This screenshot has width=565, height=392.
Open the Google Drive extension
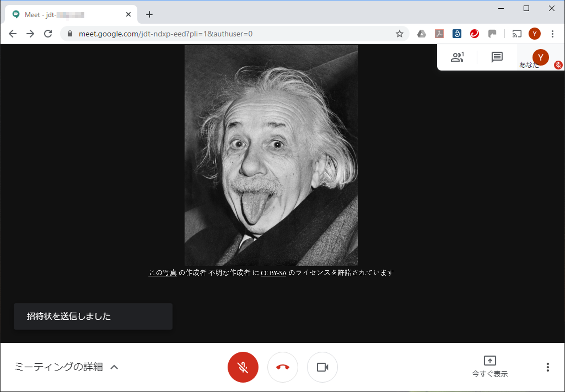tap(421, 34)
